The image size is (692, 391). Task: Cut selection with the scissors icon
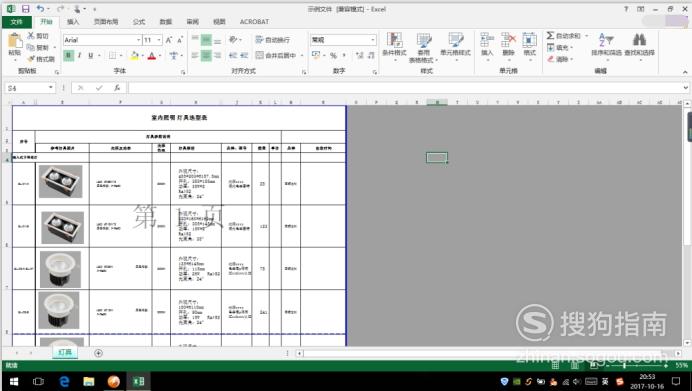[31, 36]
